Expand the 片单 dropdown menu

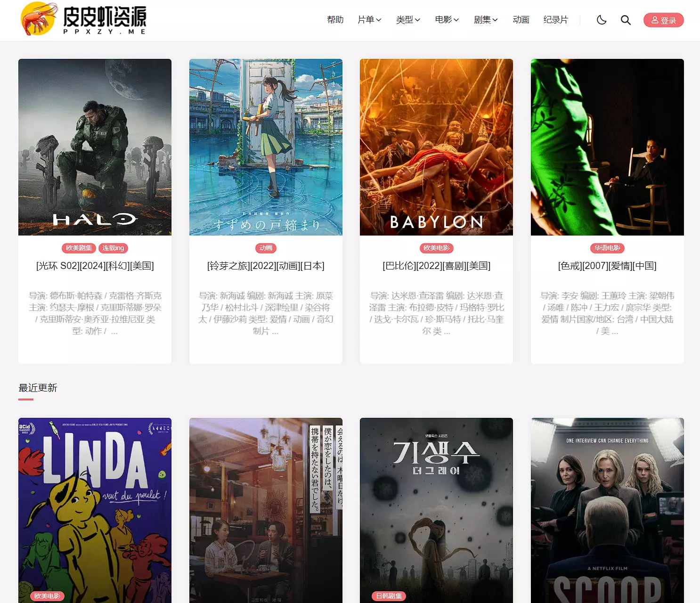369,20
